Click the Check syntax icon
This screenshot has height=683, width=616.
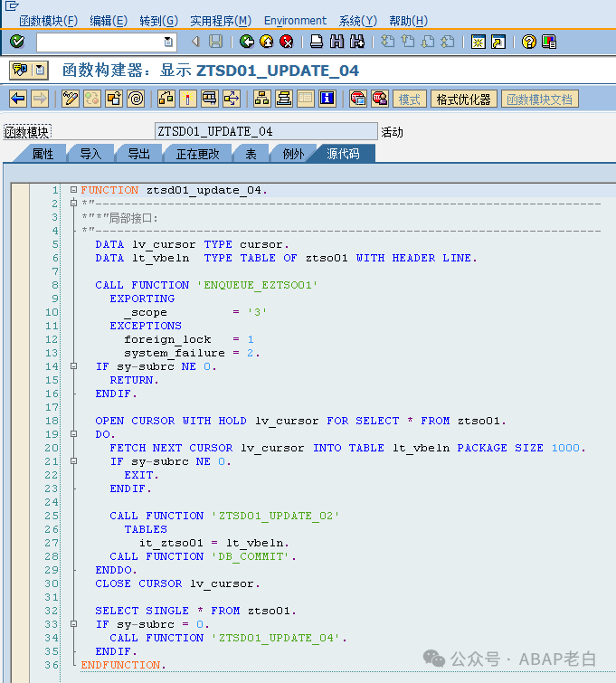[x=166, y=99]
